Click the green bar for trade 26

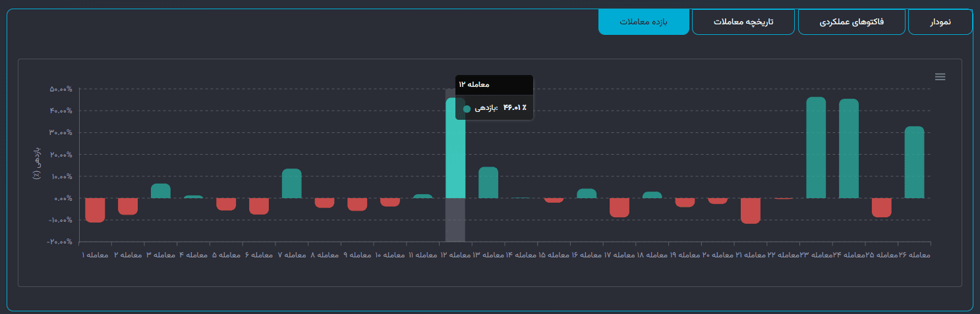tap(914, 163)
